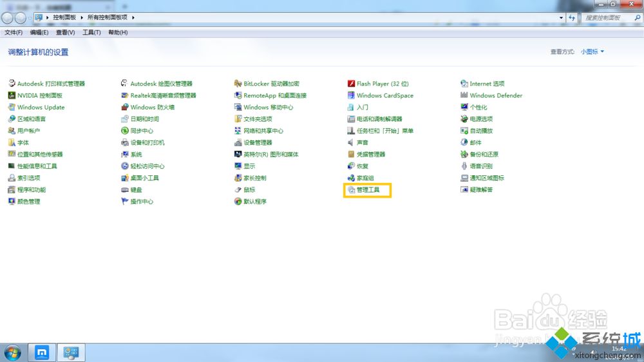Click the 字体 folder icon
644x362 pixels.
coord(12,142)
